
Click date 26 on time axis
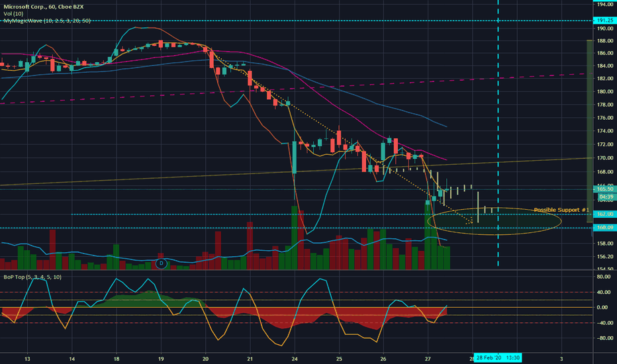coord(384,359)
